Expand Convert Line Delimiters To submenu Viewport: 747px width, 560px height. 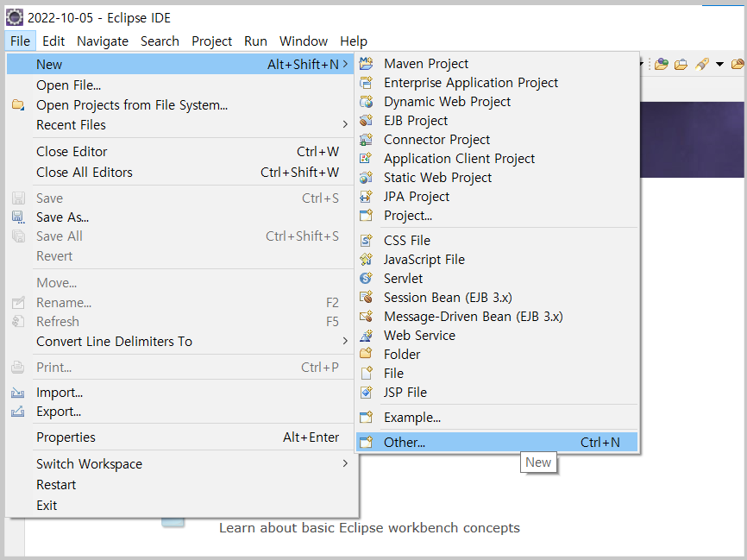pos(345,341)
